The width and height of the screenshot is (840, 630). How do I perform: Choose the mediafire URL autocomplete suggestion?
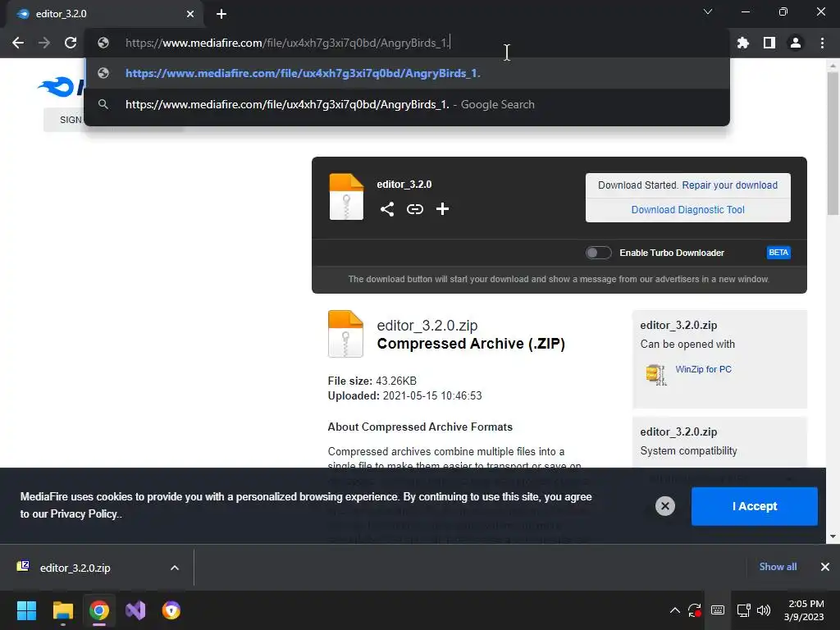tap(407, 73)
